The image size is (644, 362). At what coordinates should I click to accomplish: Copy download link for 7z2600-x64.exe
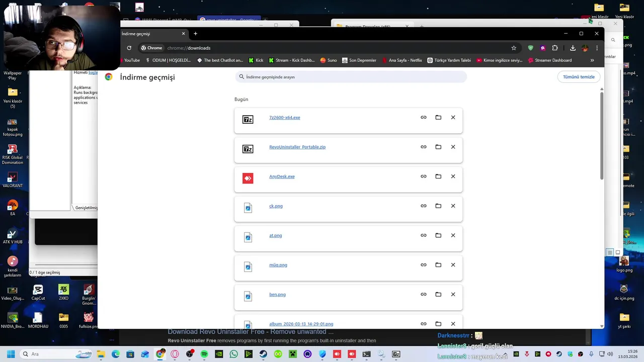pos(424,118)
